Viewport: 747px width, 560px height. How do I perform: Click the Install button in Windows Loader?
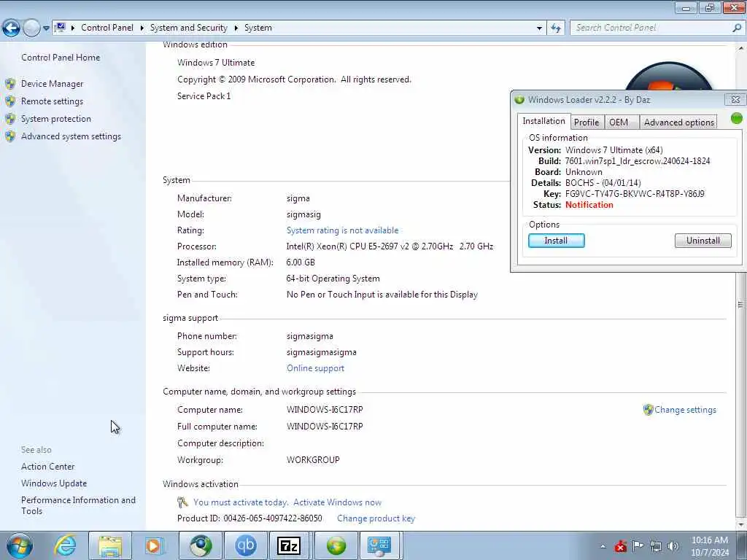pyautogui.click(x=556, y=241)
